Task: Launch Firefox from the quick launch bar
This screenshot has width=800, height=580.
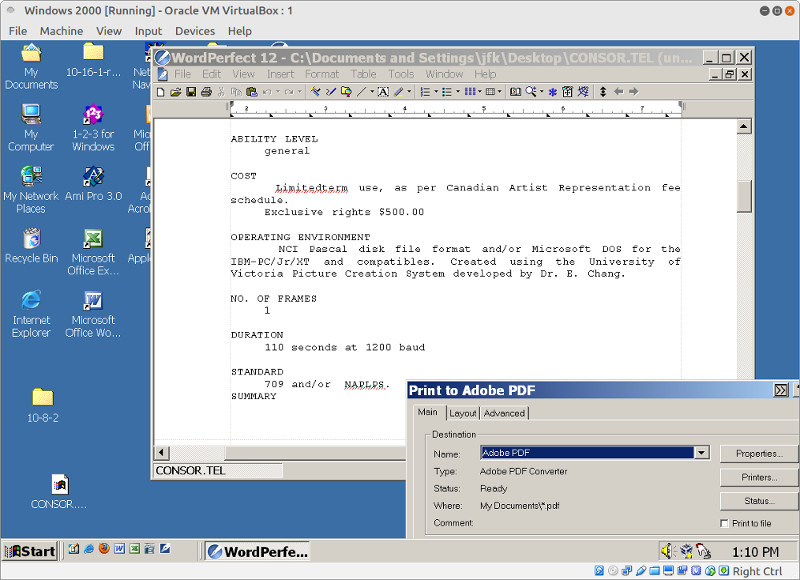Action: tap(104, 549)
